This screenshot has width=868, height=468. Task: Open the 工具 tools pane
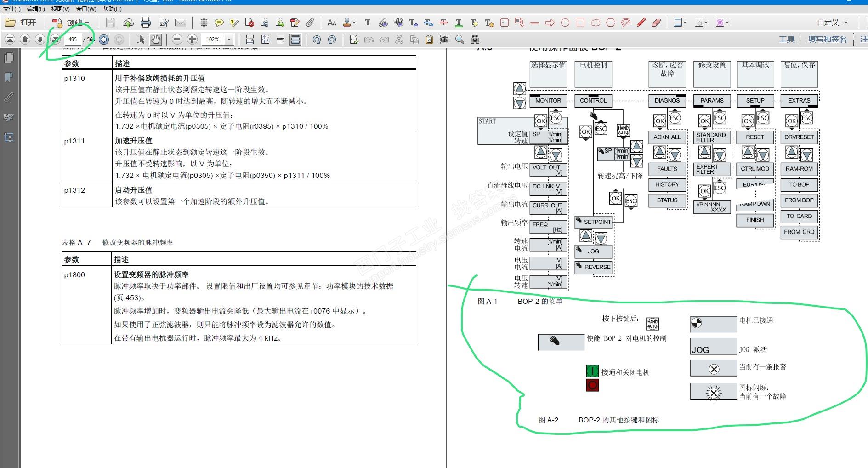787,40
